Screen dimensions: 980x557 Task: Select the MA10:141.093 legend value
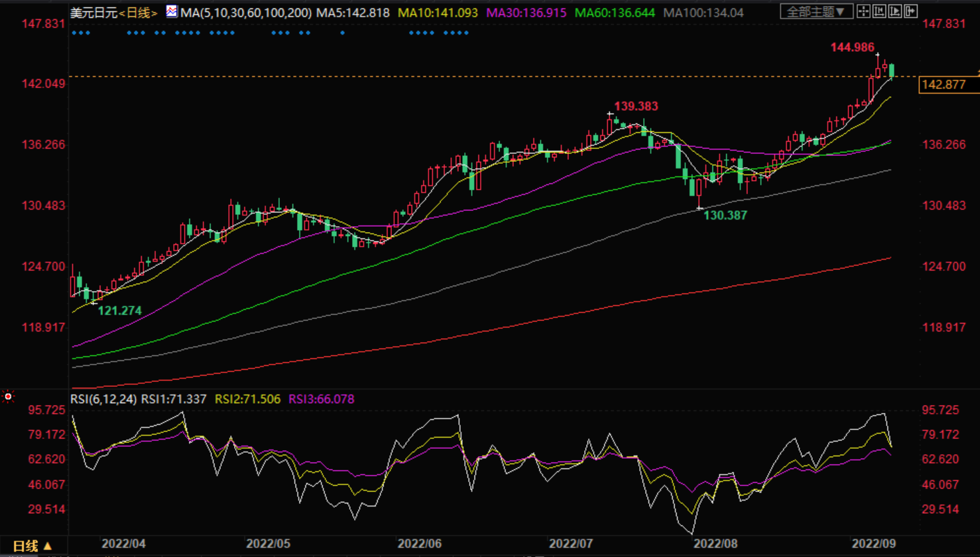tap(438, 12)
